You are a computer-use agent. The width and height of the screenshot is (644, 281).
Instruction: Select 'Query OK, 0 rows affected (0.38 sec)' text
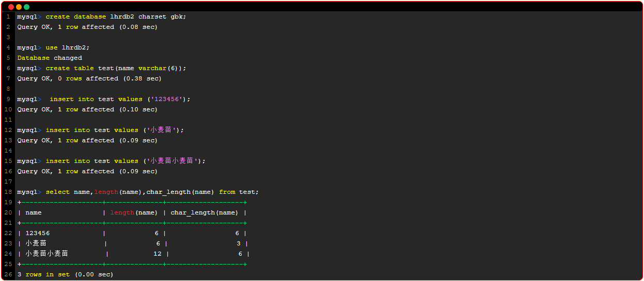pos(89,78)
